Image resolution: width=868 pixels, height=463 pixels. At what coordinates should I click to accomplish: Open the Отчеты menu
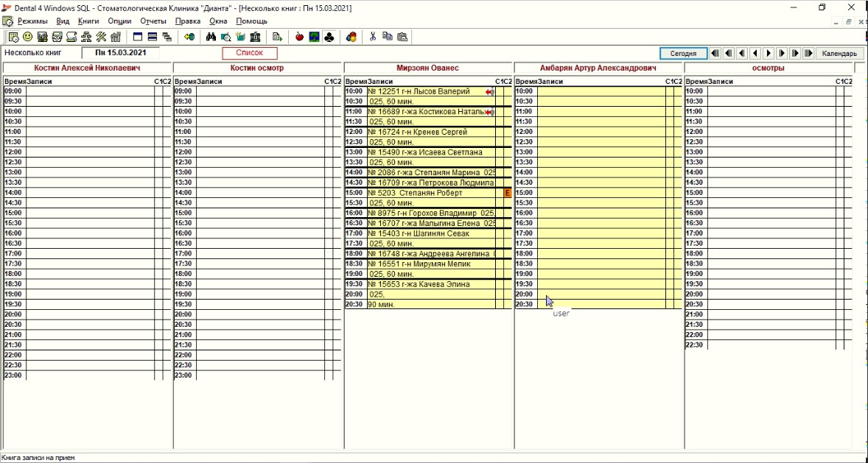(x=153, y=21)
